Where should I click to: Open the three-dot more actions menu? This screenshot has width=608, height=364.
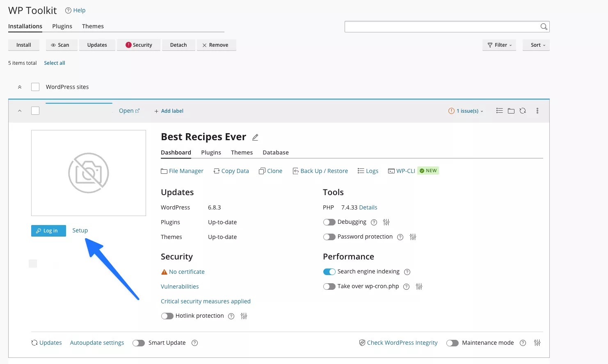pyautogui.click(x=537, y=111)
